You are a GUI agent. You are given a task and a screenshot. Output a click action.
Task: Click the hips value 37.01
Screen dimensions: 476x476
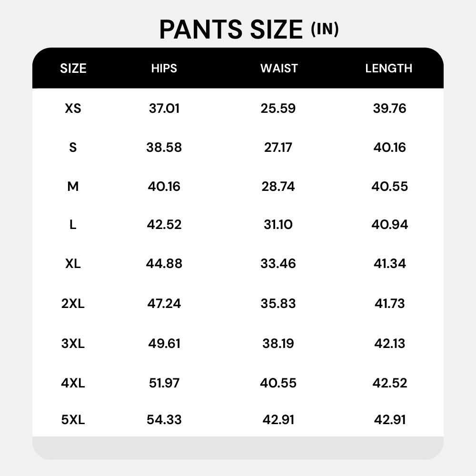point(164,109)
